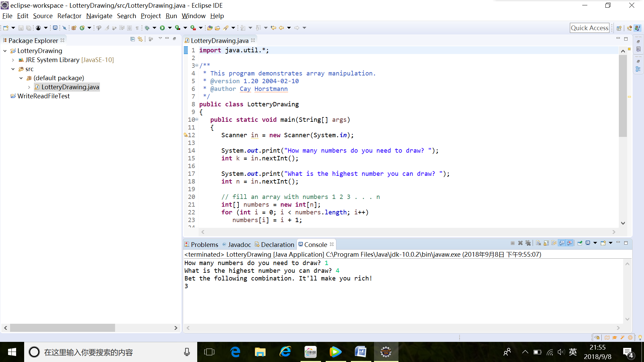The height and width of the screenshot is (362, 644).
Task: Collapse the src folder node
Action: 13,69
